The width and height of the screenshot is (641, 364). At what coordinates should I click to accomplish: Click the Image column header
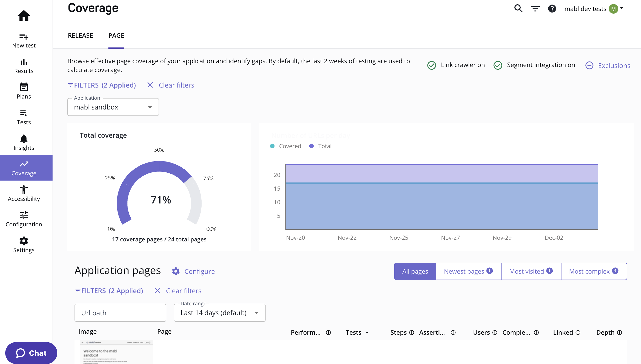pyautogui.click(x=87, y=332)
